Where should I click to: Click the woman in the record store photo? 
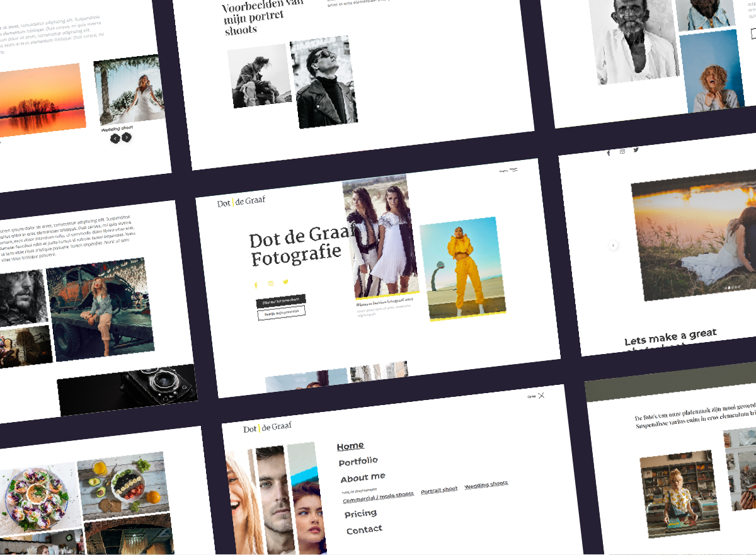(x=680, y=493)
